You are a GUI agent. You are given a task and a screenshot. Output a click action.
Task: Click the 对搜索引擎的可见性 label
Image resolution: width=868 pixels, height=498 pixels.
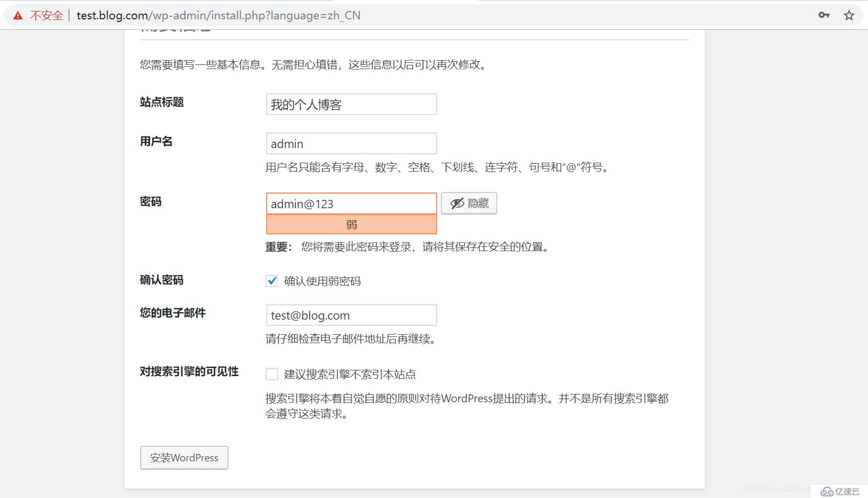click(189, 371)
